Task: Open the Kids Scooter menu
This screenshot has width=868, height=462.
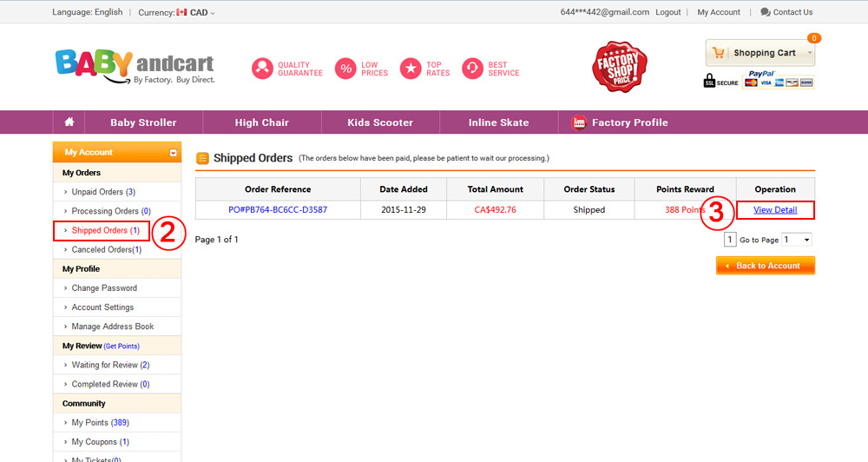Action: (x=380, y=122)
